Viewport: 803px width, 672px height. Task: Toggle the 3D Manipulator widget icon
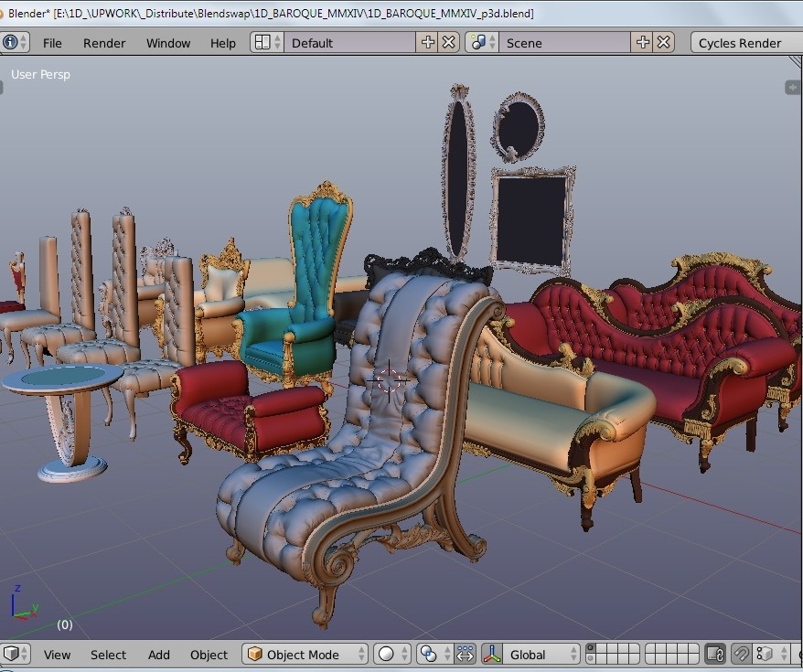491,655
